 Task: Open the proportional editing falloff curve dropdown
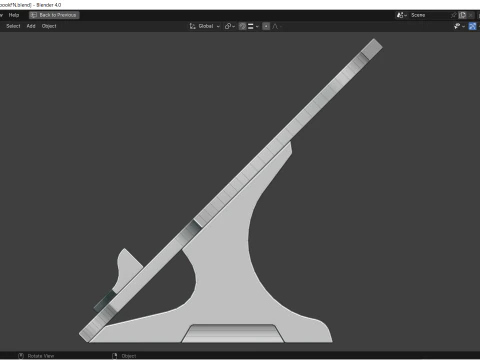[x=277, y=26]
